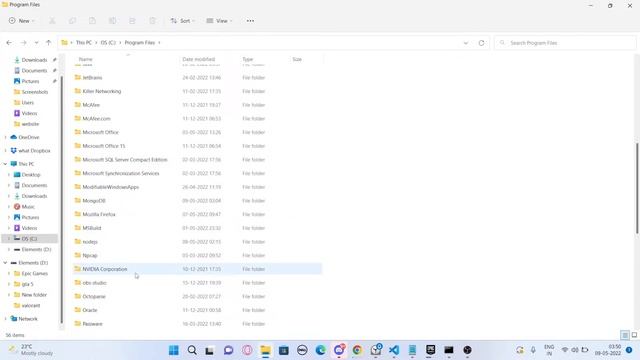
Task: Select Music under This PC
Action: coord(28,207)
